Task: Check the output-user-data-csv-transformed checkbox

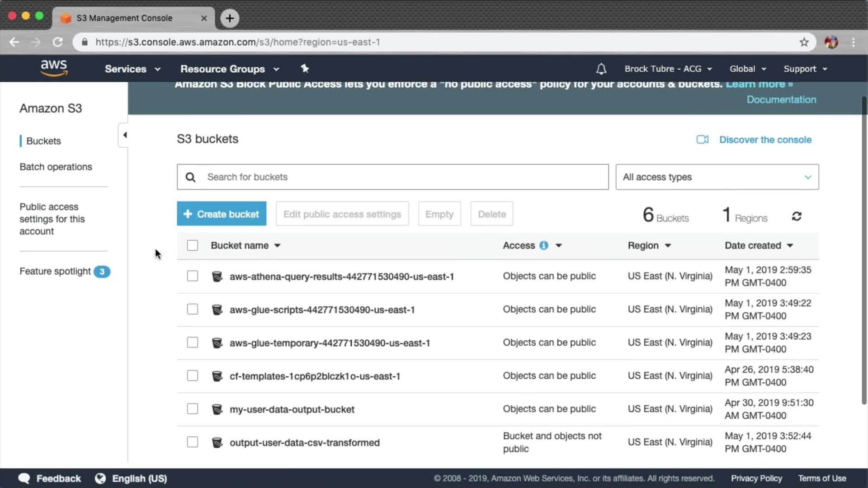Action: [193, 442]
